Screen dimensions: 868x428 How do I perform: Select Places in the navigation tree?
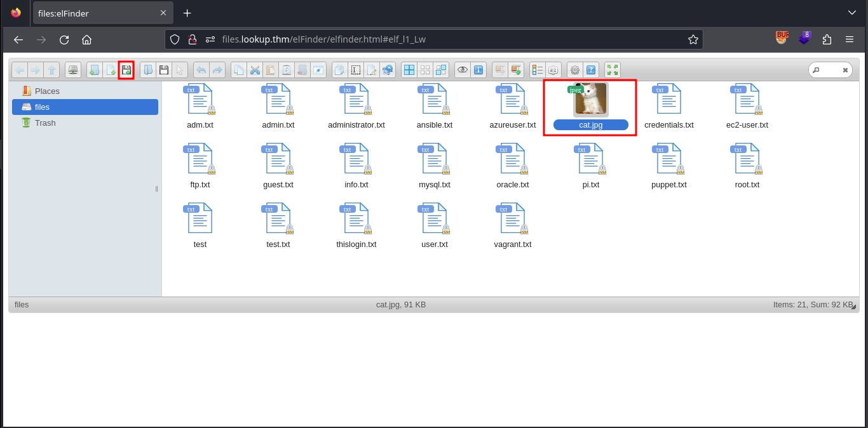47,91
